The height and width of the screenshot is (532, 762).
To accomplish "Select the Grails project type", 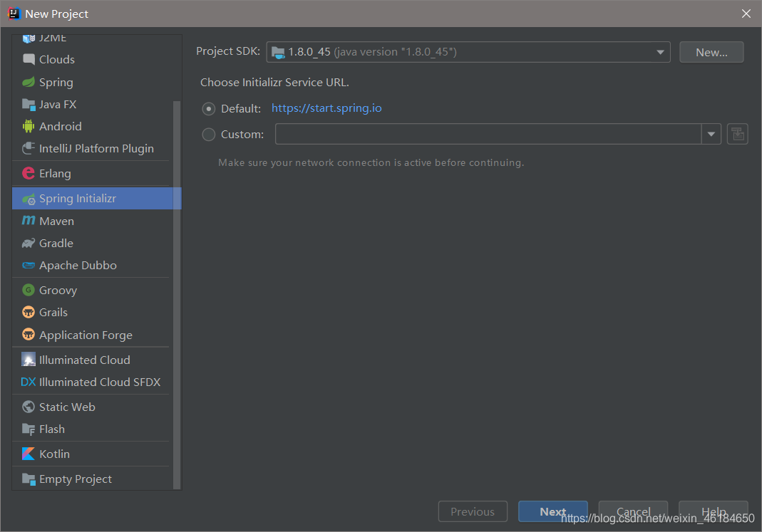I will [52, 312].
